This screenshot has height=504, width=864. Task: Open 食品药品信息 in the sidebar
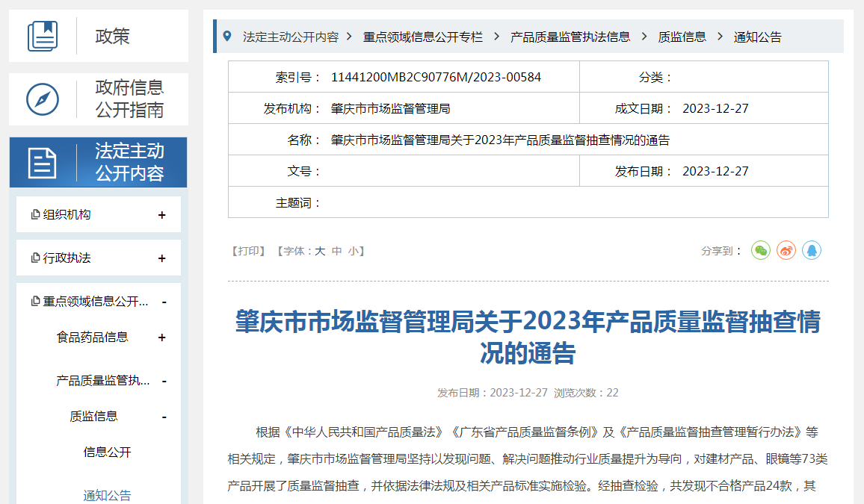point(92,337)
